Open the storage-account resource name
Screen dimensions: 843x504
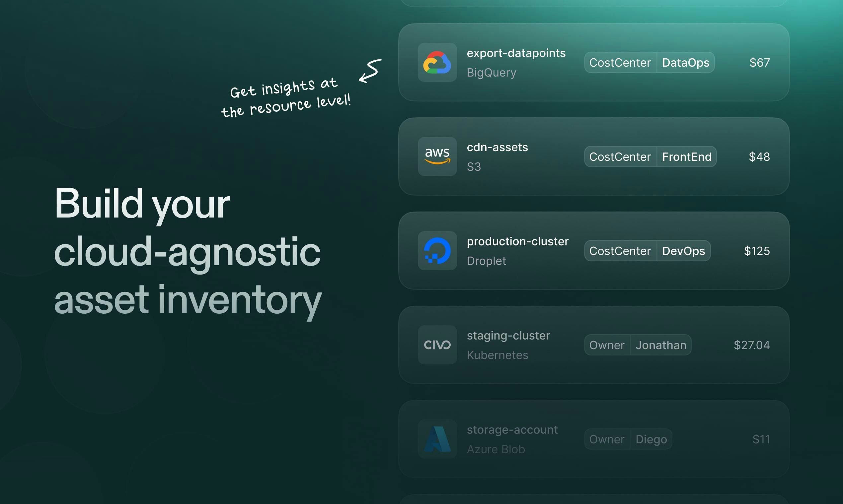512,430
